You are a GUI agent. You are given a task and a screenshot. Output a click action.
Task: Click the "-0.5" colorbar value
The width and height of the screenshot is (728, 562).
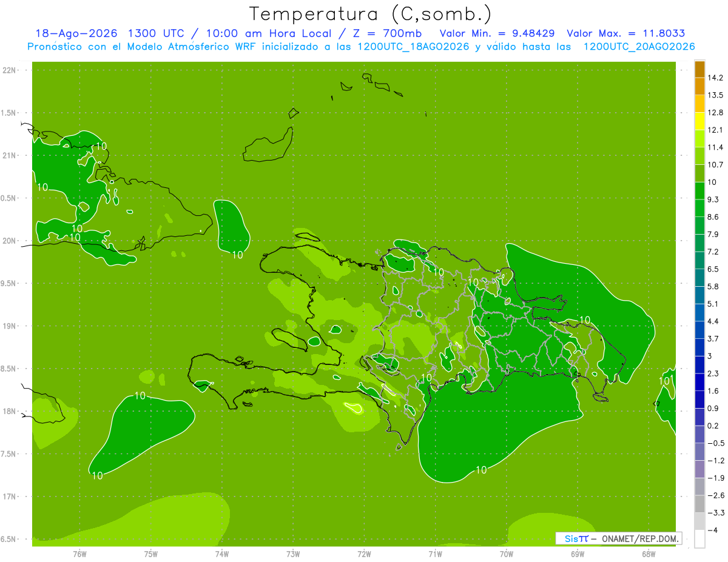pyautogui.click(x=716, y=443)
